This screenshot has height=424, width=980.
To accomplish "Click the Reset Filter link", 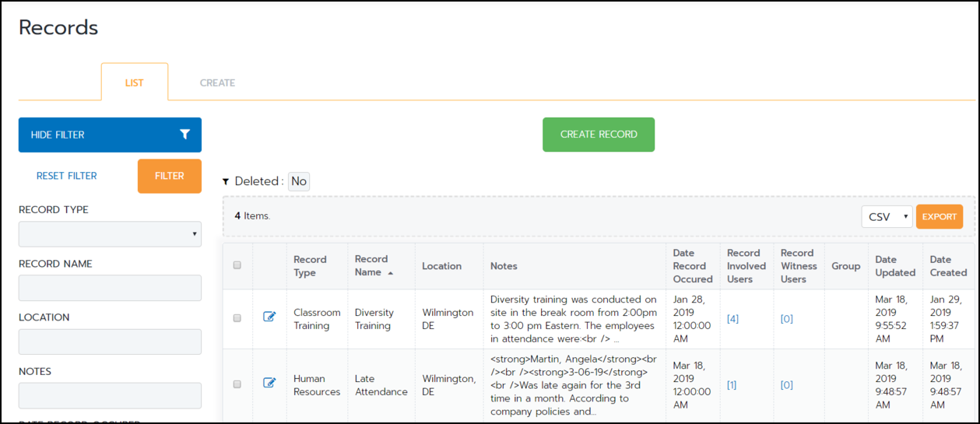I will (x=67, y=176).
